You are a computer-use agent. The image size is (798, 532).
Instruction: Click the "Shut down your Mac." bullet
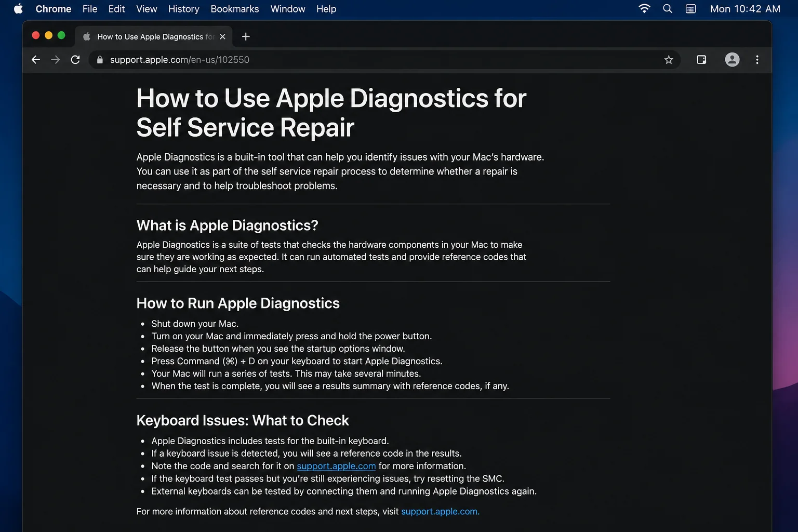click(195, 324)
